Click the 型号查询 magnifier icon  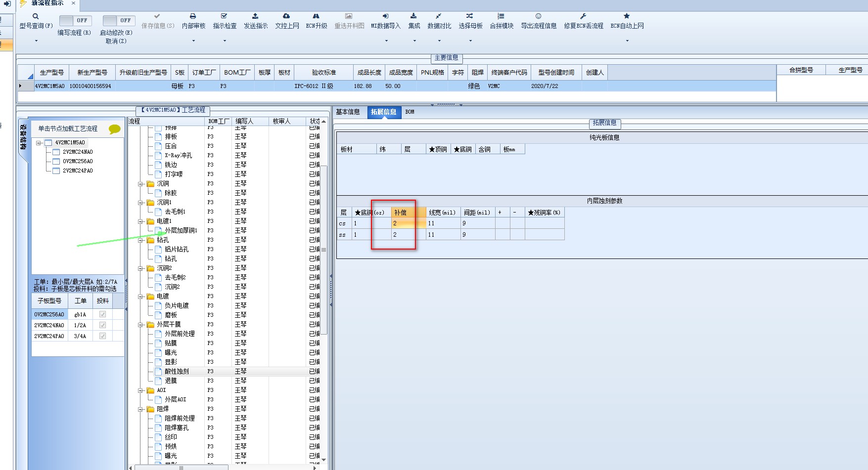36,16
